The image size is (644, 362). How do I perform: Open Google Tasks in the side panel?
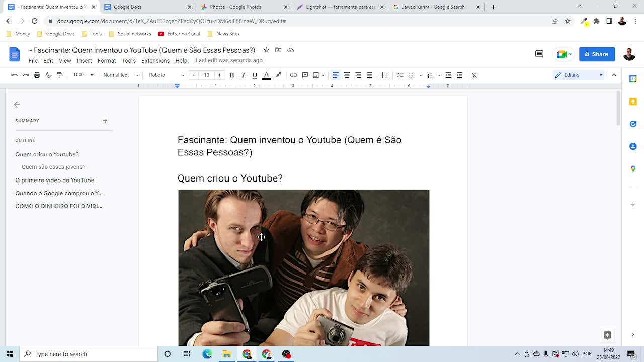pyautogui.click(x=633, y=124)
